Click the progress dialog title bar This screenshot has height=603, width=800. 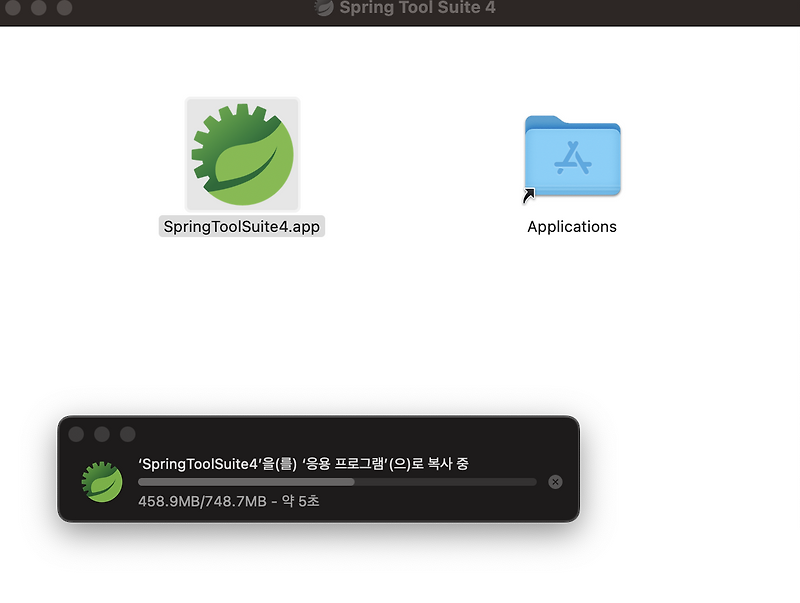[320, 434]
